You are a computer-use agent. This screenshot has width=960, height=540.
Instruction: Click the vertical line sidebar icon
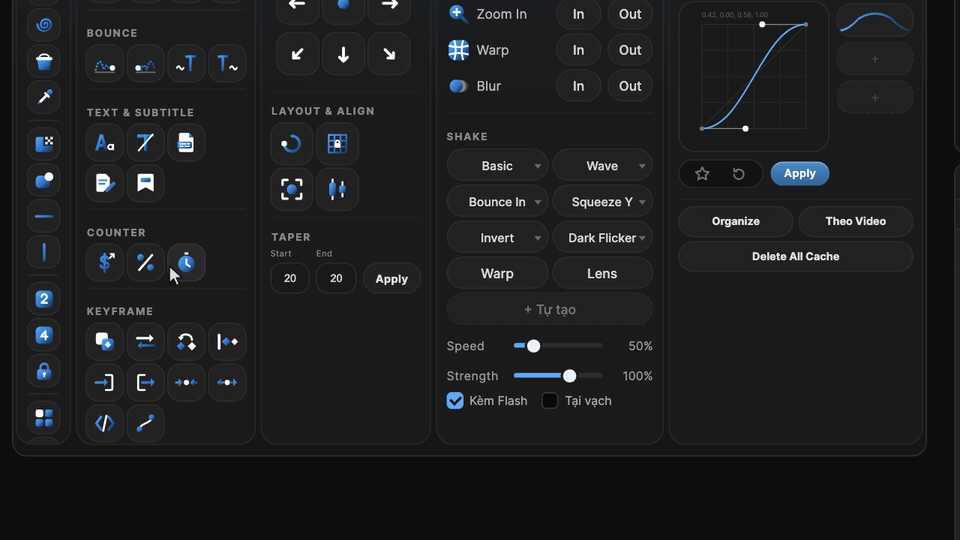pyautogui.click(x=43, y=252)
